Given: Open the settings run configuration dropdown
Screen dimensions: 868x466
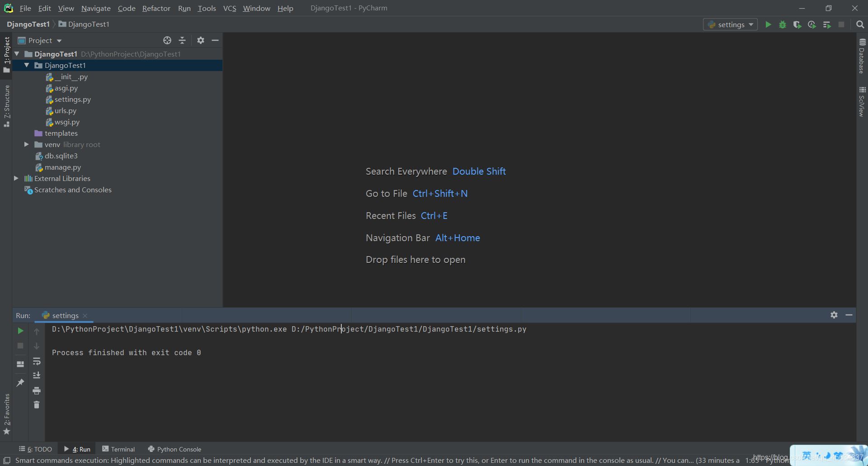Looking at the screenshot, I should tap(731, 25).
